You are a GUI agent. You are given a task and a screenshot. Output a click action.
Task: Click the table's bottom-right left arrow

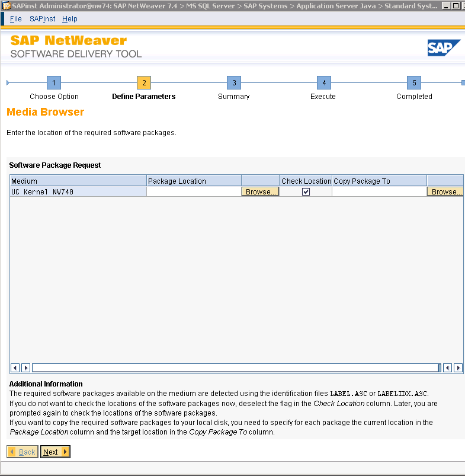pyautogui.click(x=447, y=368)
